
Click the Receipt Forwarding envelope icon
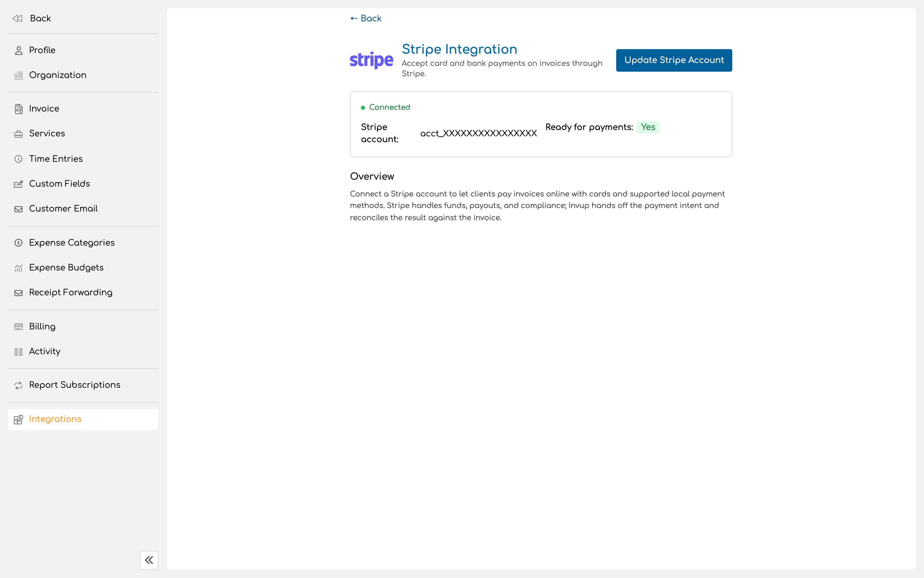[x=18, y=293]
